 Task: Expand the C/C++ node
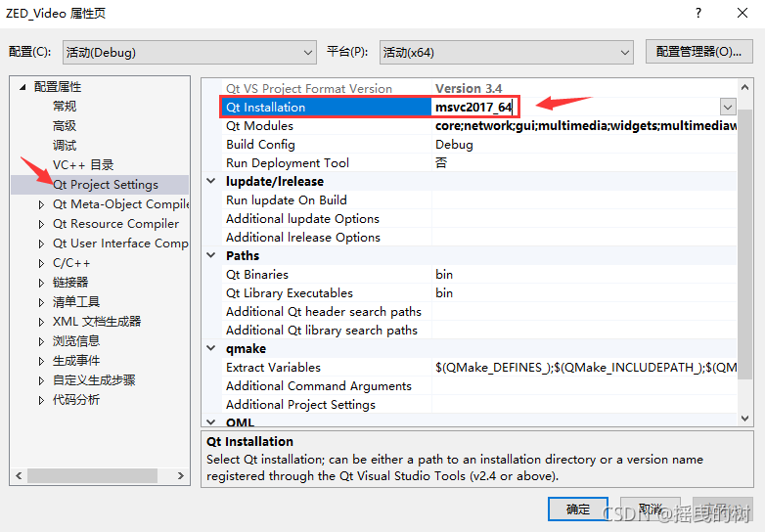click(x=41, y=263)
